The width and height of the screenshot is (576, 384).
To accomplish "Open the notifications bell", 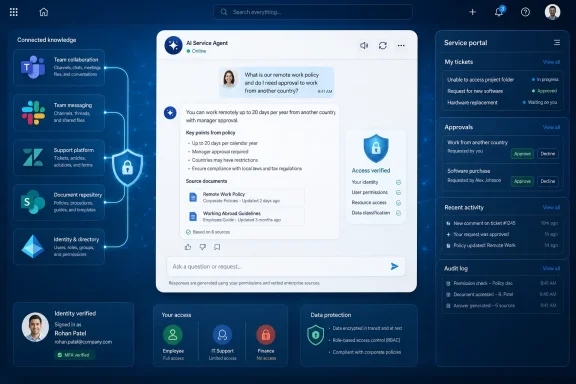I will tap(499, 12).
